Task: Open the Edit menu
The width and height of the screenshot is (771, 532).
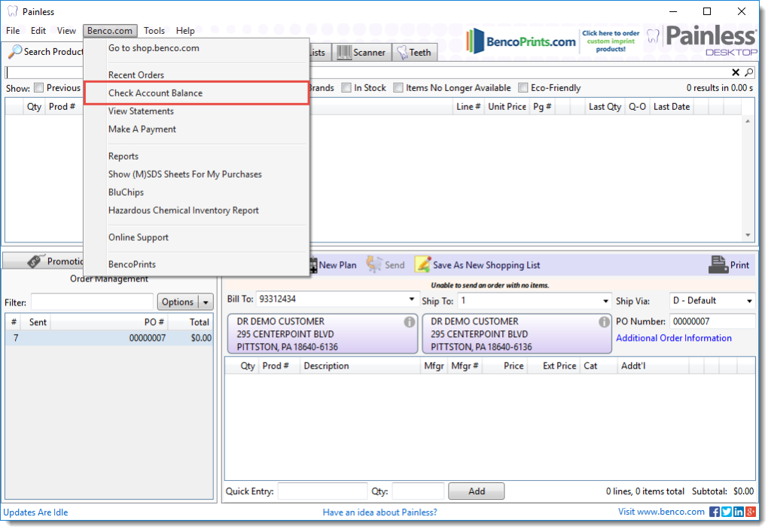Action: (x=38, y=30)
